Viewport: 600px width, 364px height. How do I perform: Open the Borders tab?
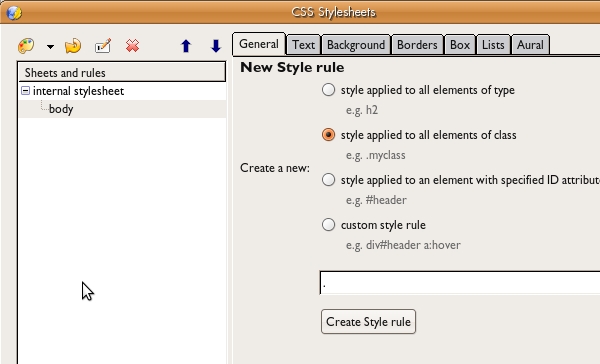point(417,45)
